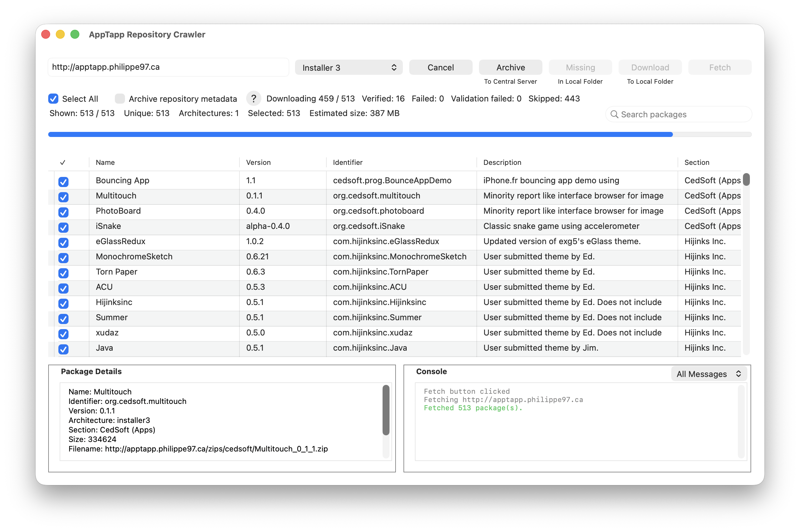Click the magnifier icon in search field

coord(614,114)
